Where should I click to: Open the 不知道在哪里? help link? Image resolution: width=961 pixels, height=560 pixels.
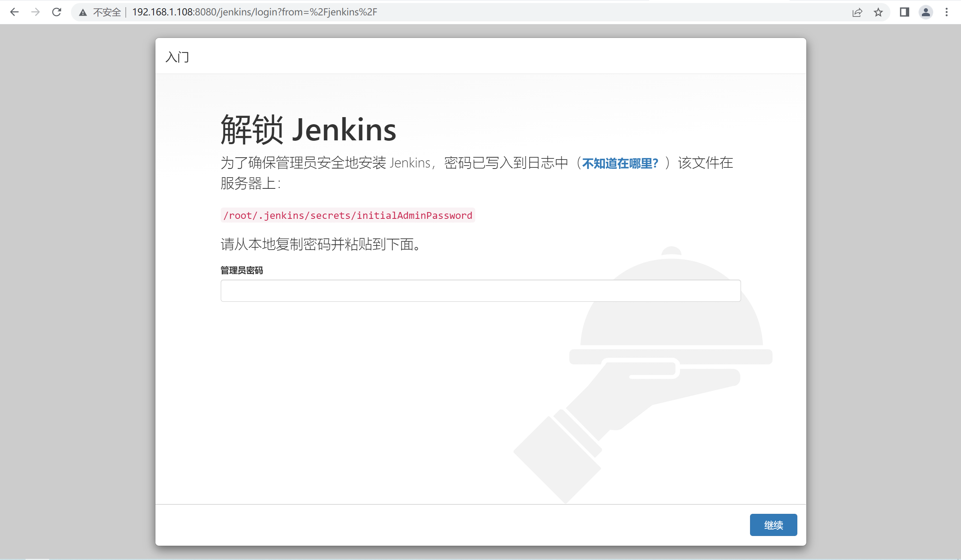point(620,164)
